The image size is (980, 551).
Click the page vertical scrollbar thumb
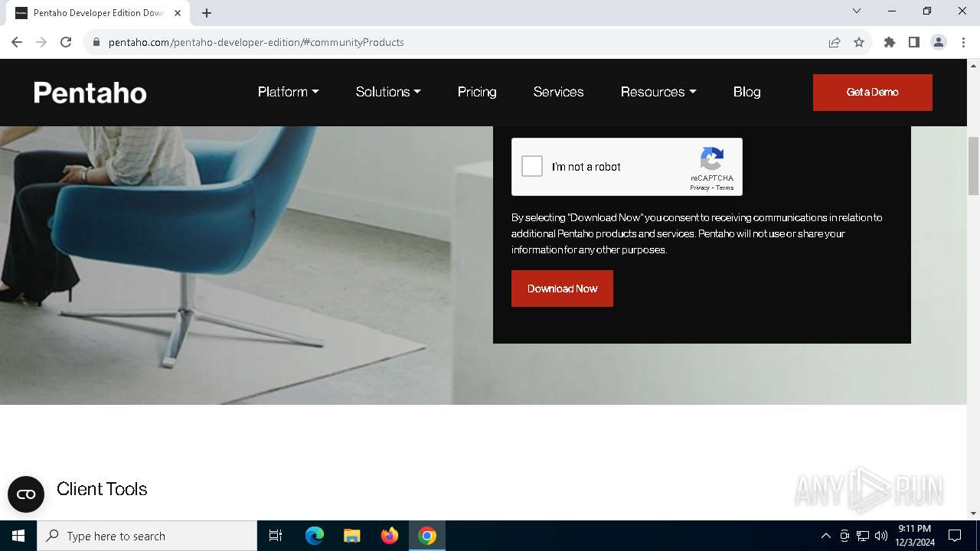click(974, 166)
